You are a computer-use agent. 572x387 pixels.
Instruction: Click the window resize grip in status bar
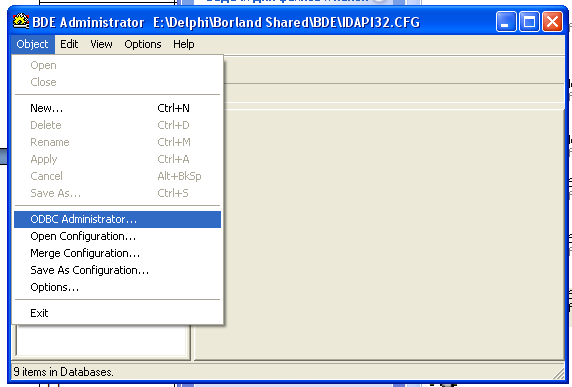click(559, 373)
